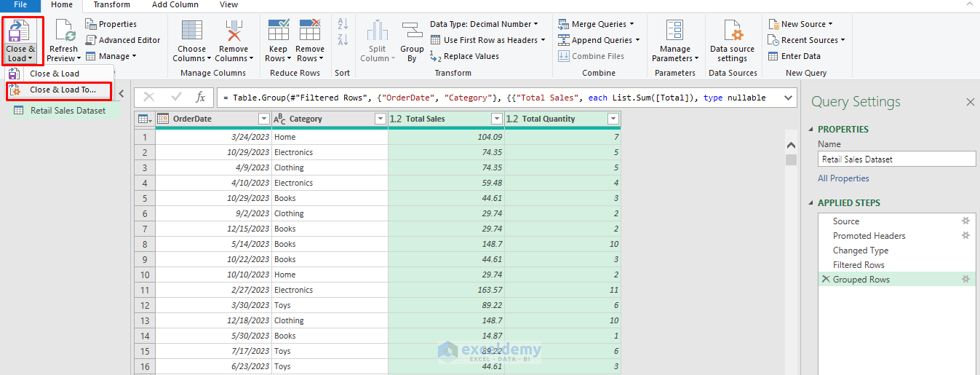Viewport: 980px width, 375px height.
Task: Click Enter Data in New Query group
Action: pyautogui.click(x=794, y=56)
